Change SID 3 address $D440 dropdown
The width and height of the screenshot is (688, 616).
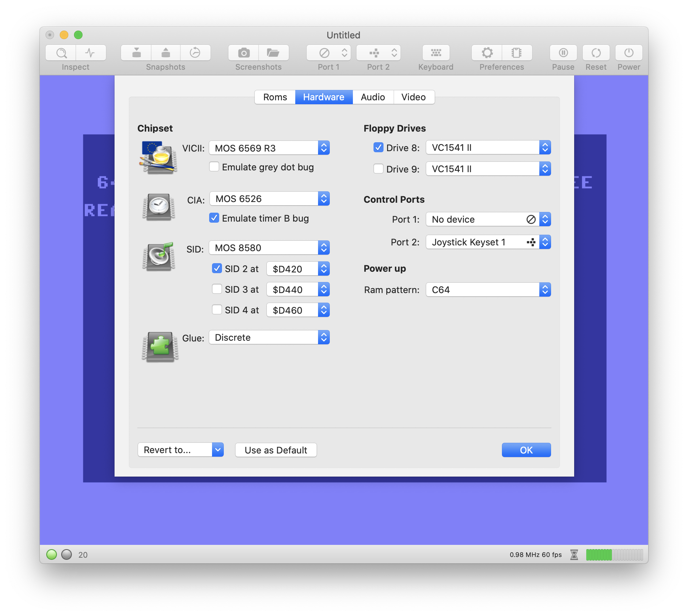pyautogui.click(x=298, y=290)
